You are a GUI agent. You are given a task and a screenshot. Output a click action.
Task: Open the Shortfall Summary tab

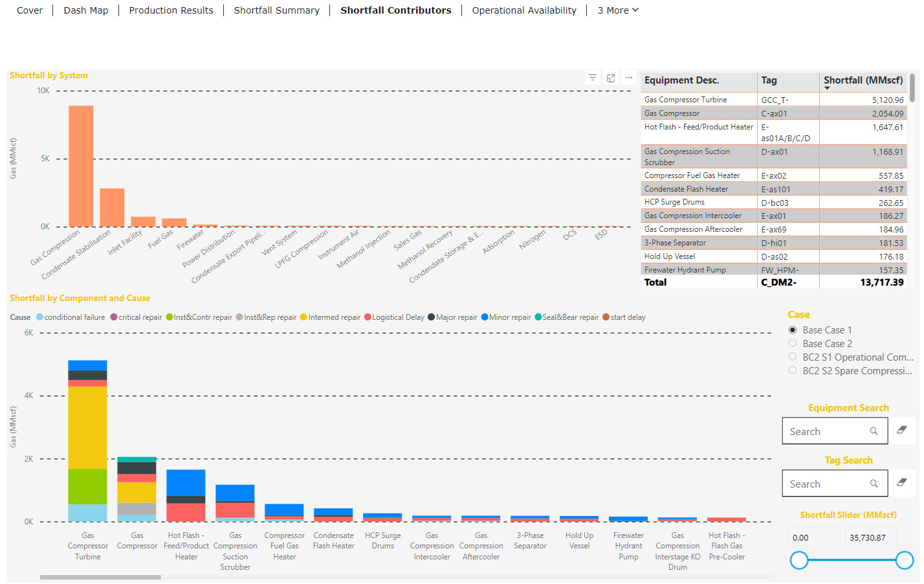point(277,10)
